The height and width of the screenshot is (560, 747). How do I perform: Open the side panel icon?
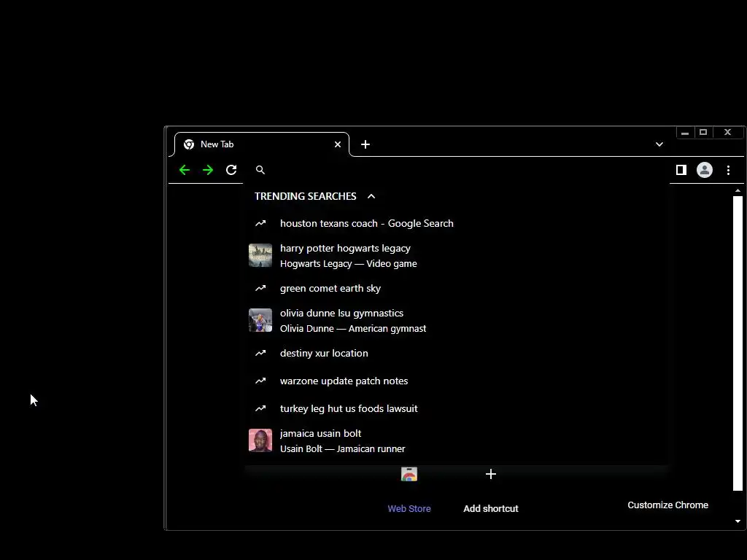pos(681,170)
